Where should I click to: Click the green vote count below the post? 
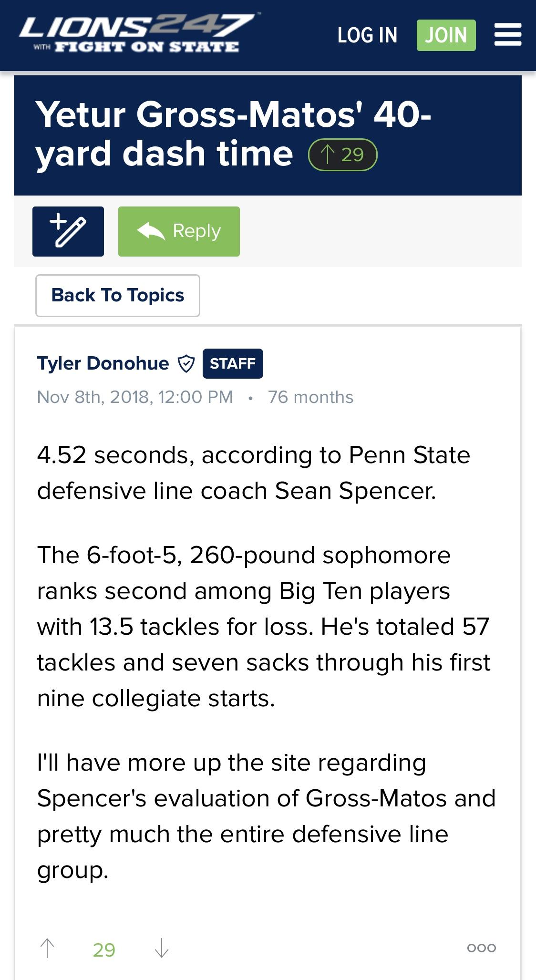(x=104, y=950)
